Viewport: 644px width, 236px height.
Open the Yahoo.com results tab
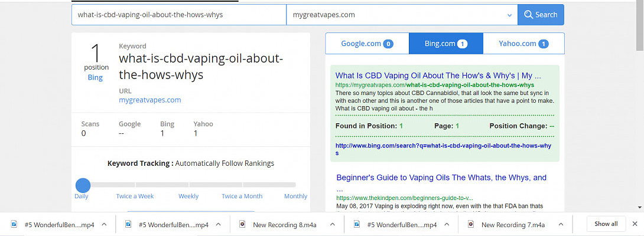[523, 44]
